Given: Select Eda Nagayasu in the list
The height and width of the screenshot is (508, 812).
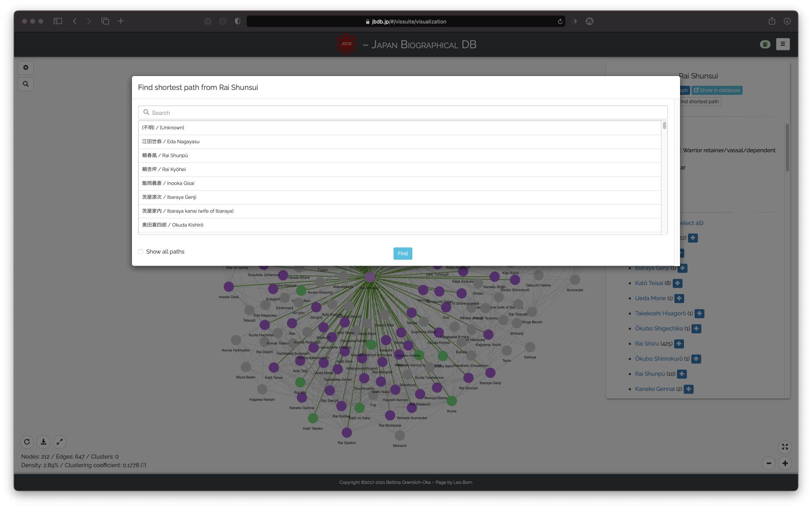Looking at the screenshot, I should pos(399,142).
